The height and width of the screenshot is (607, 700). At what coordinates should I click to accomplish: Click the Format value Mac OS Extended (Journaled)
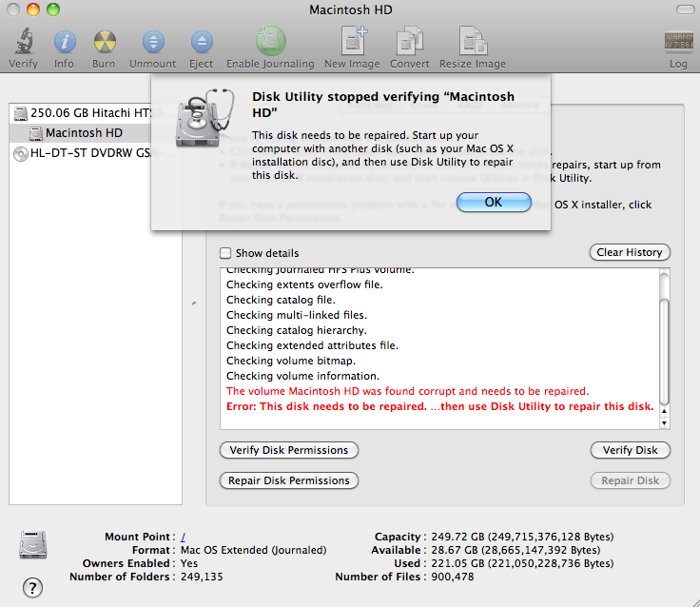tap(253, 550)
